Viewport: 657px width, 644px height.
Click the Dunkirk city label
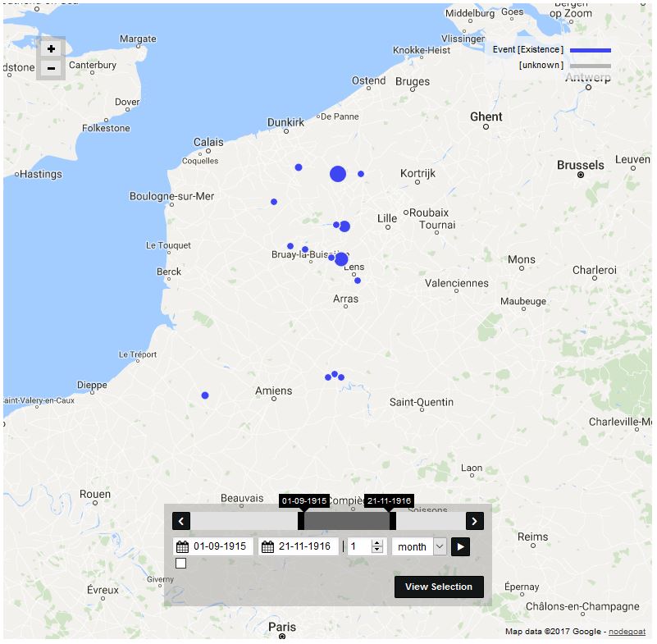pyautogui.click(x=285, y=122)
